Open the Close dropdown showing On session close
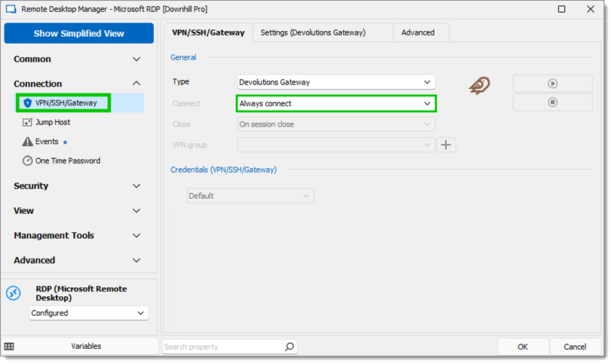This screenshot has width=612, height=364. 335,124
